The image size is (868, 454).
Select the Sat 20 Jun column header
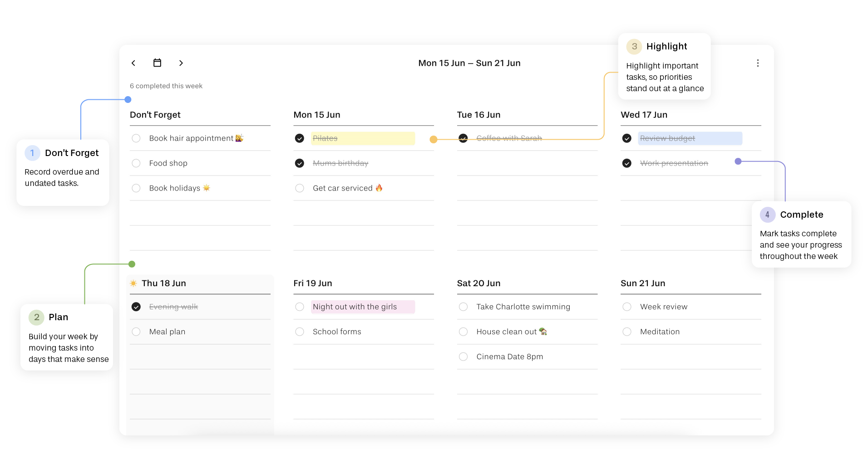point(479,283)
